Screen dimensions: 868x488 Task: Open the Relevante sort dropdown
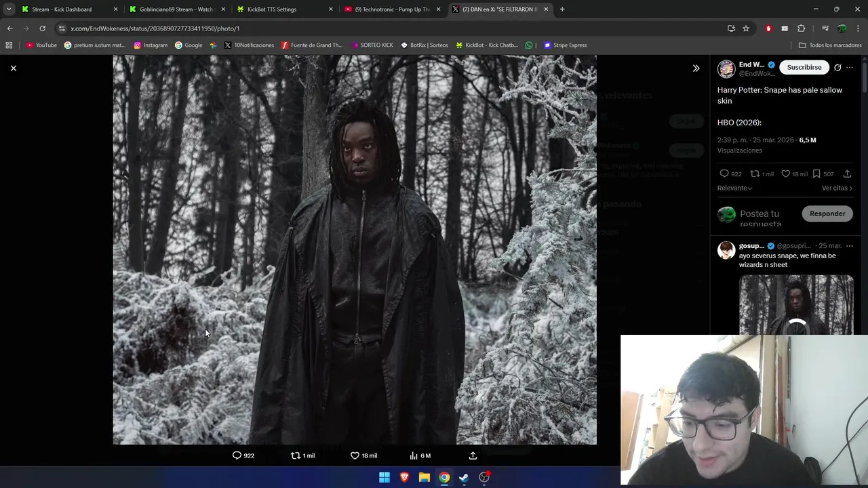pos(734,188)
